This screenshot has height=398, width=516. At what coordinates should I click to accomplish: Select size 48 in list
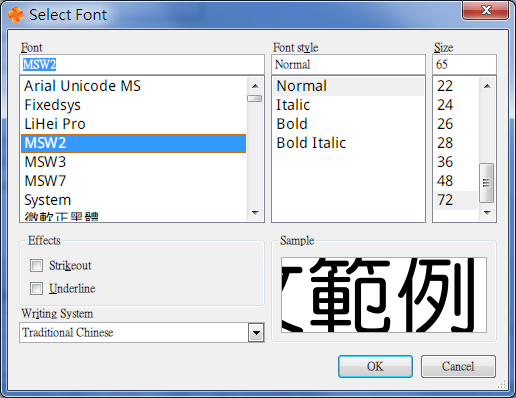[456, 181]
